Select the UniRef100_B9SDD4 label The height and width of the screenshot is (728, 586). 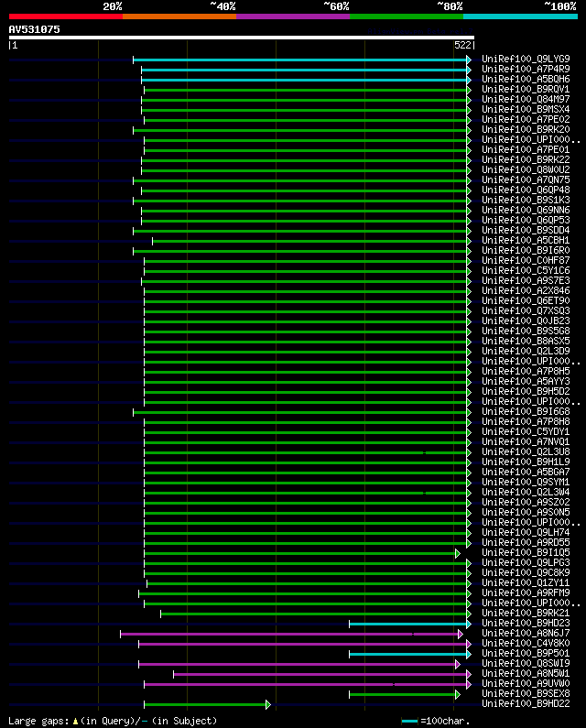(526, 230)
